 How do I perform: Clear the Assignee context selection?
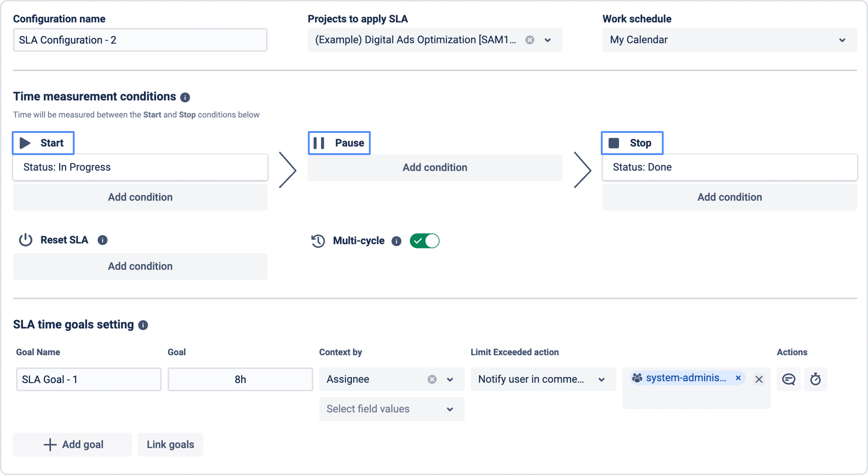(x=432, y=379)
